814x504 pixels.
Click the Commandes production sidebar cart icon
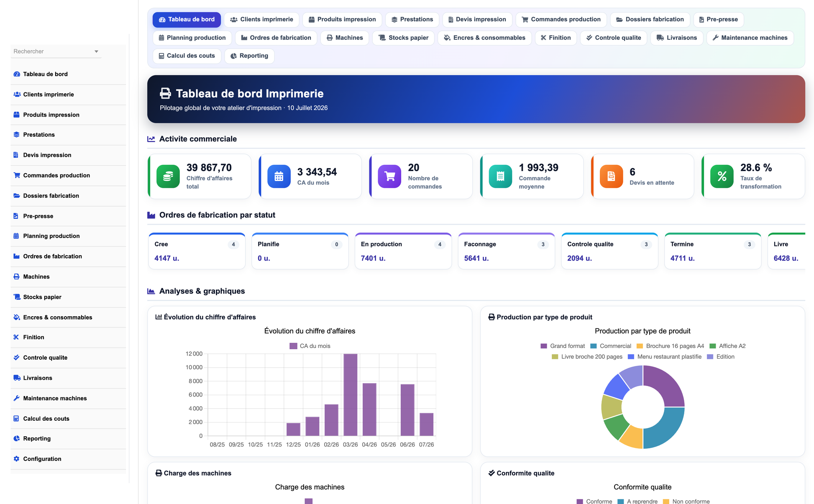coord(17,175)
